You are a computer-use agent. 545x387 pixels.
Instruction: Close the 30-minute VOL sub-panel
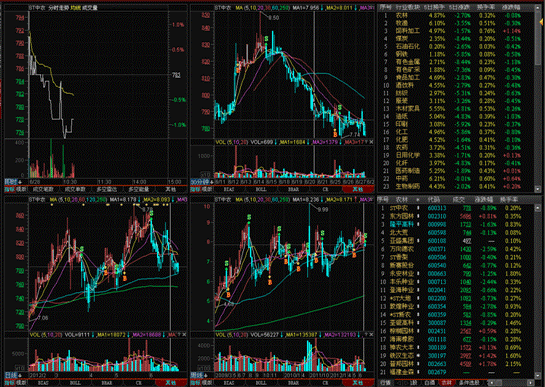pos(371,142)
